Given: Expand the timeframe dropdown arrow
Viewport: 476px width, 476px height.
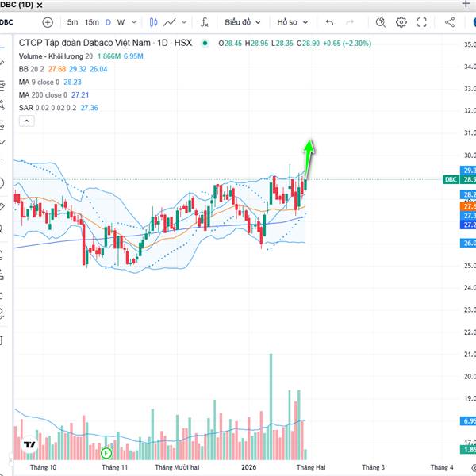Looking at the screenshot, I should tap(134, 22).
